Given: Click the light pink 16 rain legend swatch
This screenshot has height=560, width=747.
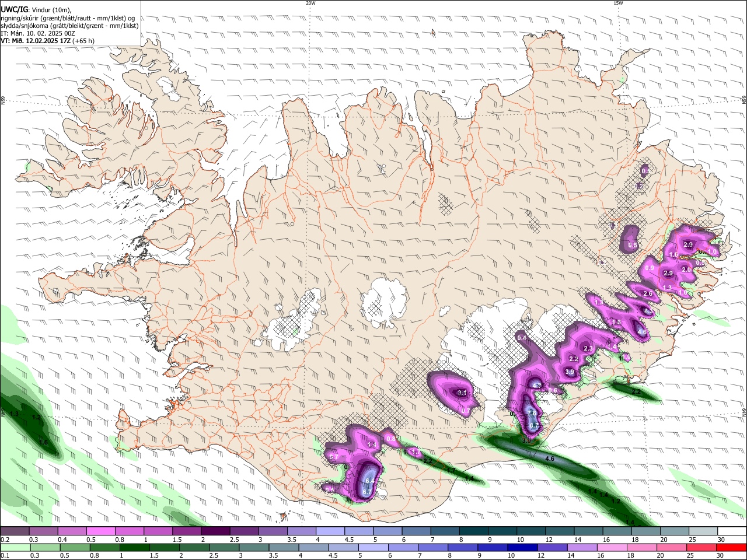Looking at the screenshot, I should 611,547.
